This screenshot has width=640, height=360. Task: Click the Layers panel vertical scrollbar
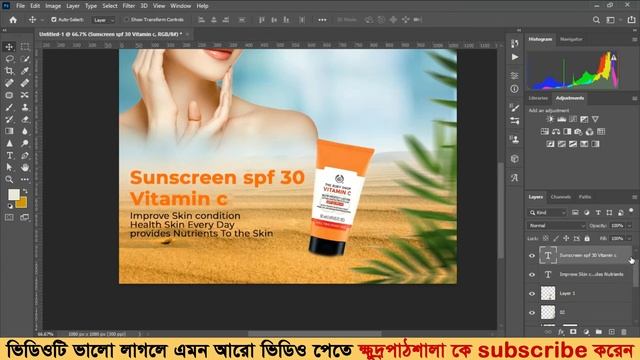[636, 273]
